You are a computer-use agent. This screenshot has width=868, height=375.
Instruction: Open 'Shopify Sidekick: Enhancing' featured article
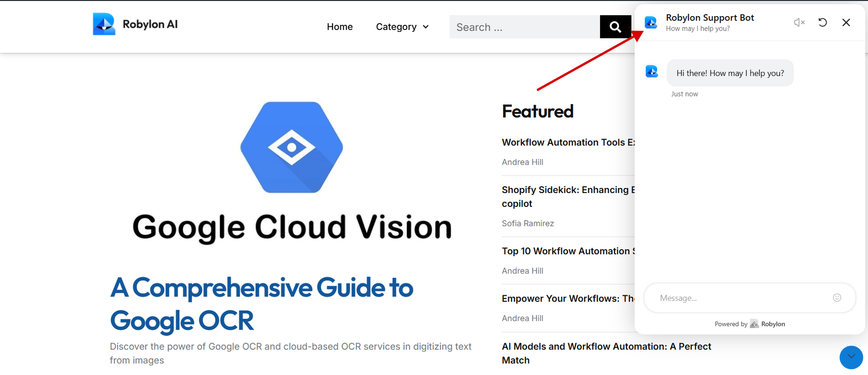click(x=568, y=197)
